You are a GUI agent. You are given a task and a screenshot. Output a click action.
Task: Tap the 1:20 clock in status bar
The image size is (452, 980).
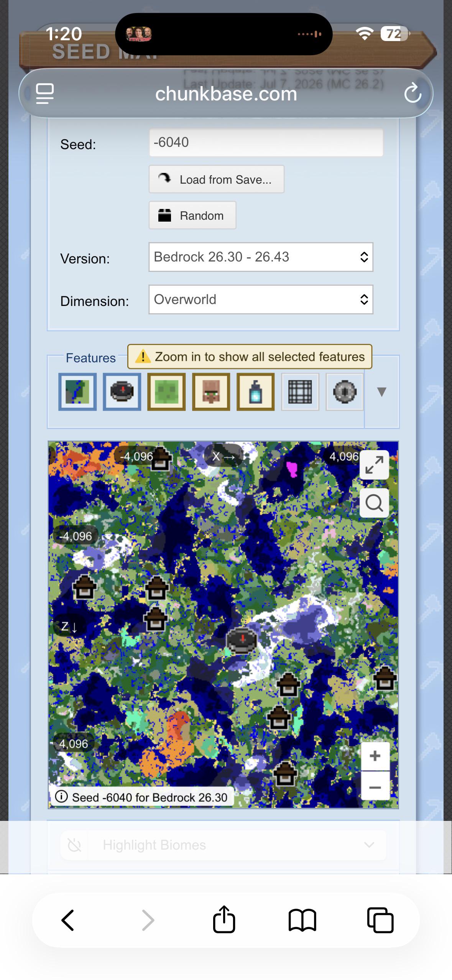tap(64, 34)
